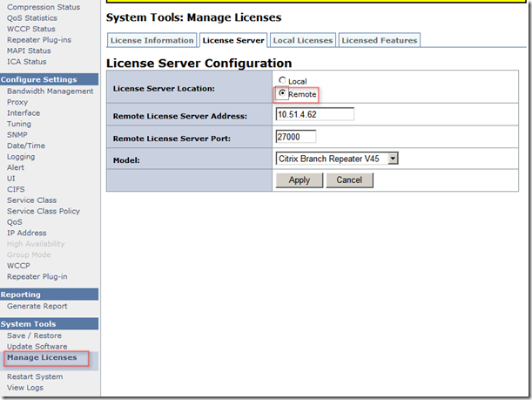Open Save / Restore page

pyautogui.click(x=34, y=336)
